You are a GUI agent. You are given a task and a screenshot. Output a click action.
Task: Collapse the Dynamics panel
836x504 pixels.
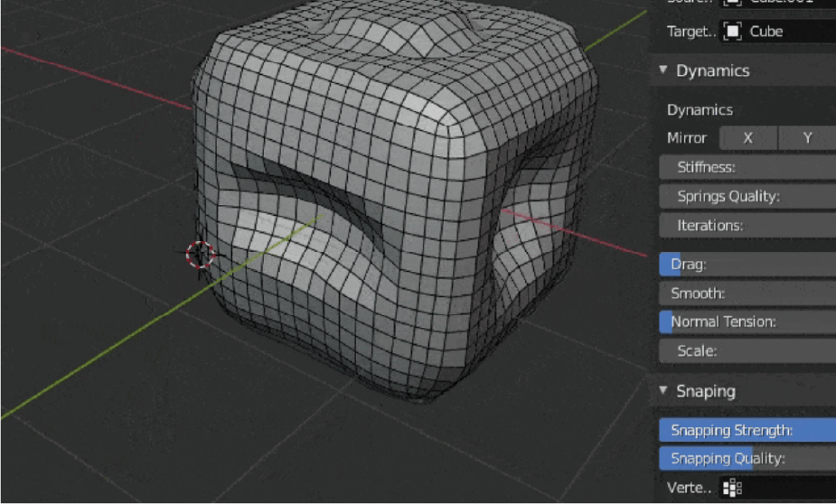point(663,70)
